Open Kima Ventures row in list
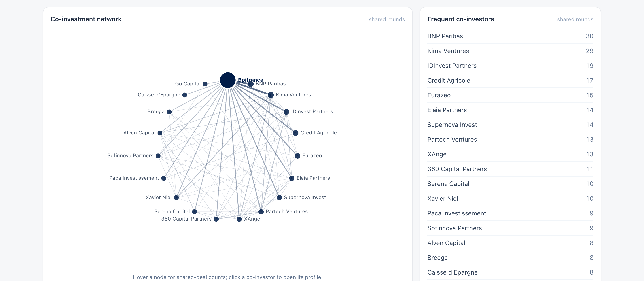Viewport: 644px width, 281px height. click(x=510, y=51)
